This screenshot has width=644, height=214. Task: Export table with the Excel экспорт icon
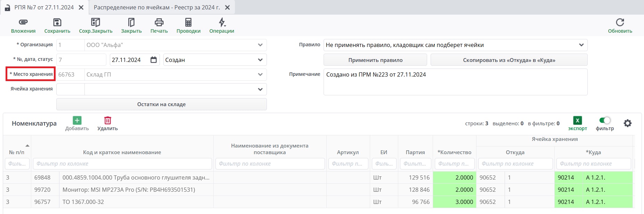(577, 120)
